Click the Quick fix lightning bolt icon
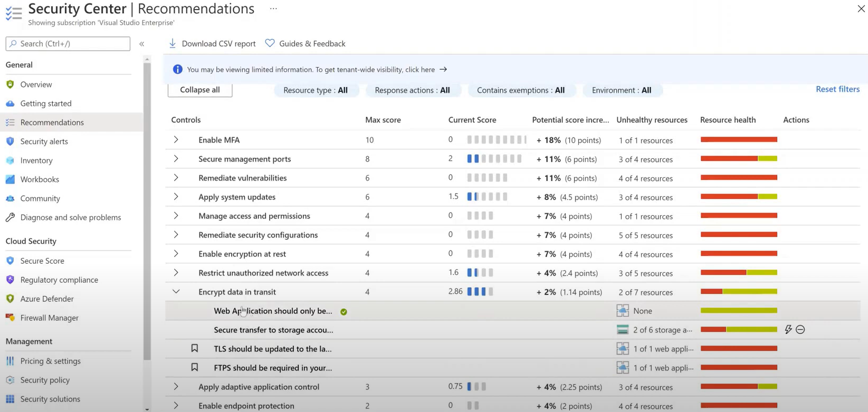Image resolution: width=868 pixels, height=412 pixels. (788, 330)
